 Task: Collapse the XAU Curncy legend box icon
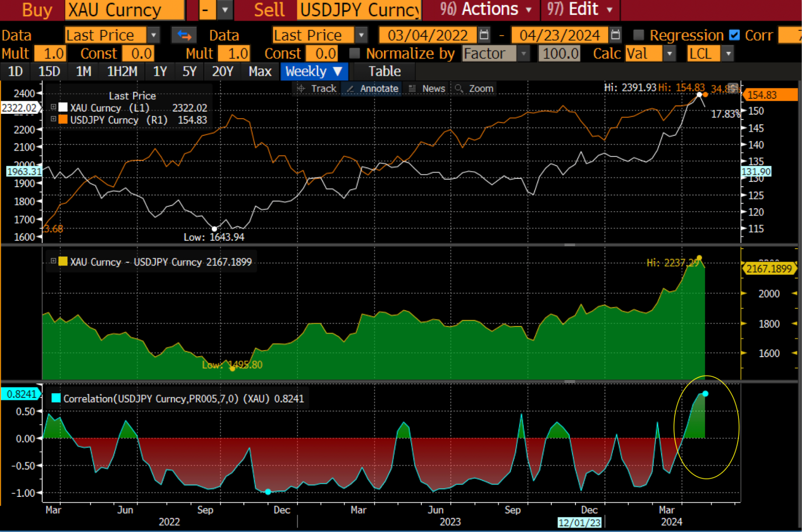coord(53,107)
